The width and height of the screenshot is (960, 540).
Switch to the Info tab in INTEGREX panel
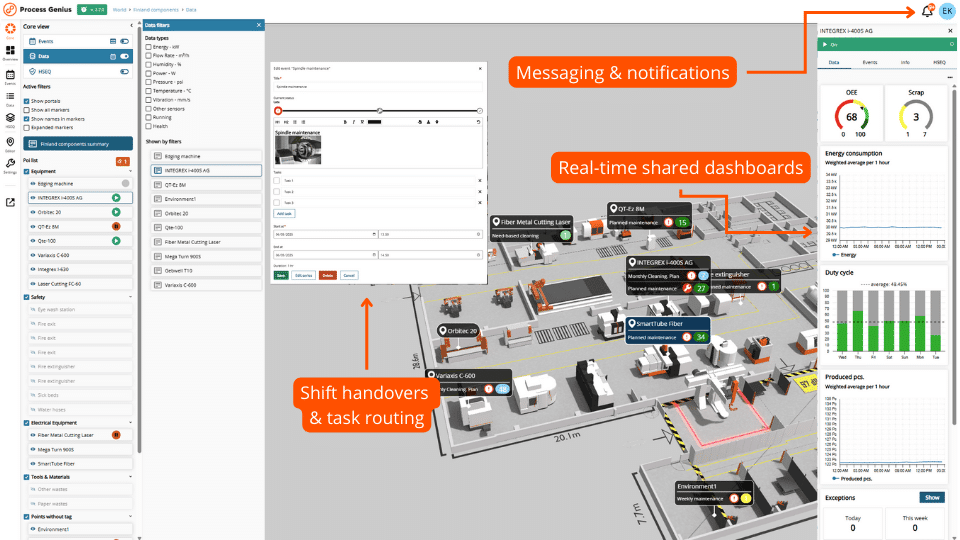click(x=904, y=62)
